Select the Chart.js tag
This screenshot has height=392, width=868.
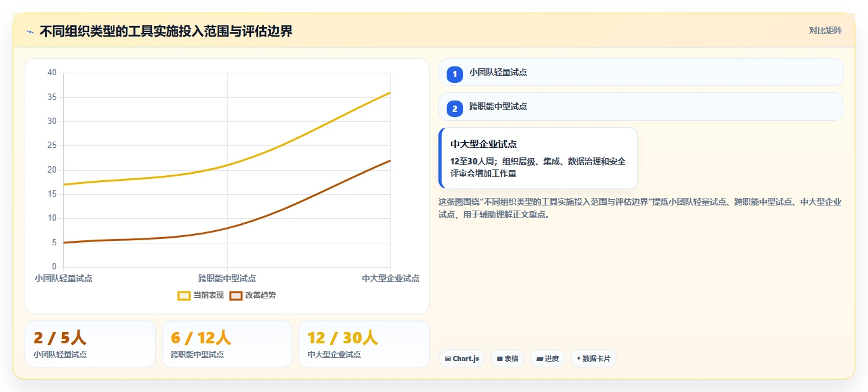click(x=462, y=358)
